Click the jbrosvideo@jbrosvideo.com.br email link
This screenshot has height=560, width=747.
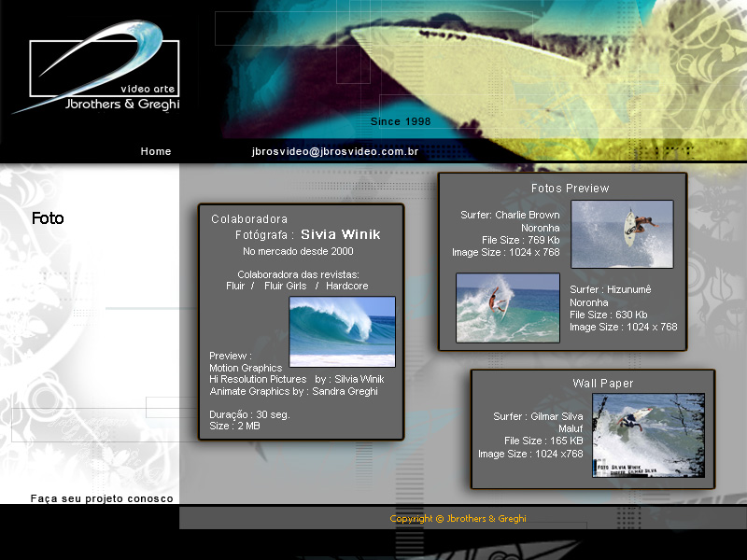point(335,151)
